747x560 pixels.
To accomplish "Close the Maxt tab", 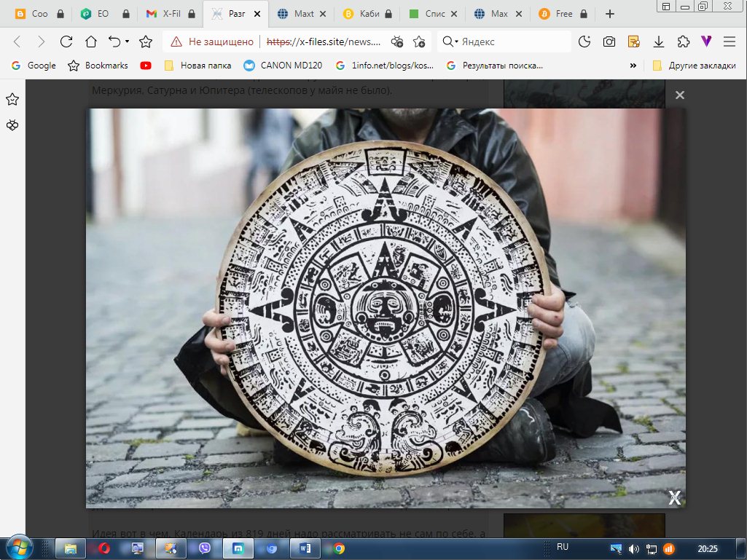I will click(323, 15).
